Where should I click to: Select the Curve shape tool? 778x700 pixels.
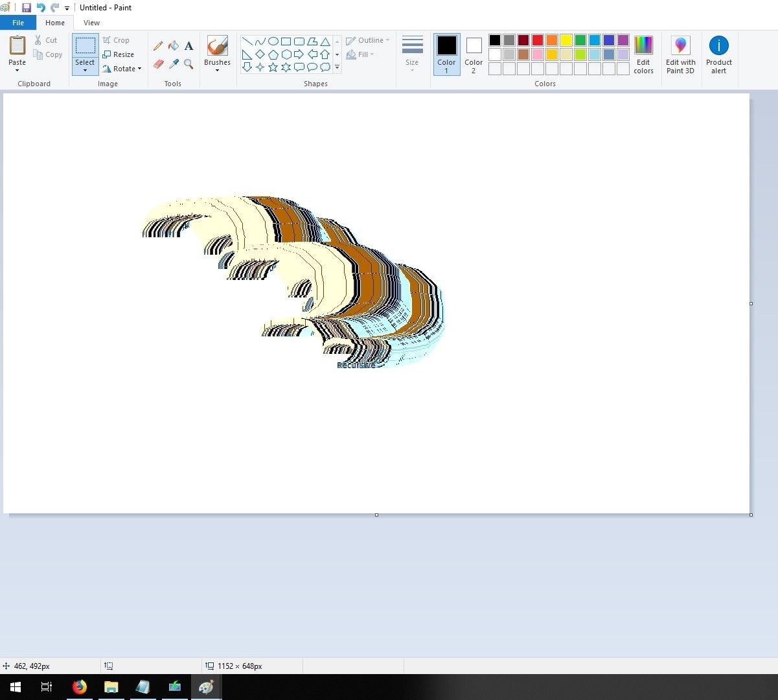[260, 40]
